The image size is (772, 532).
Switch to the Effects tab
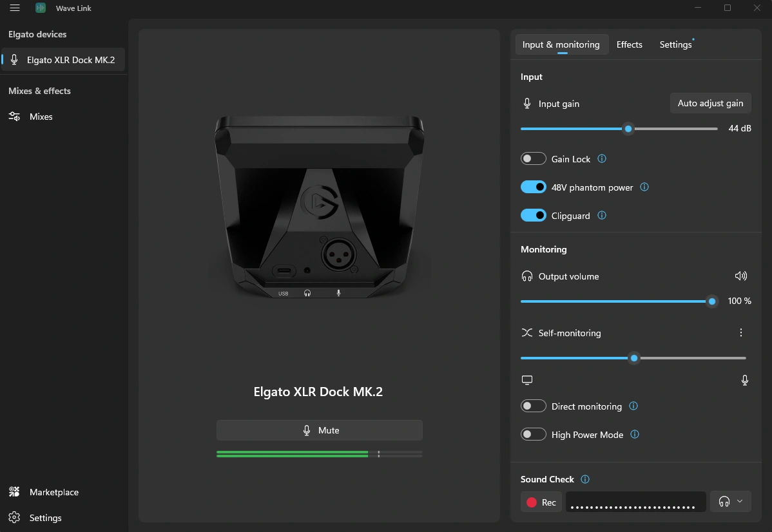[x=629, y=44]
